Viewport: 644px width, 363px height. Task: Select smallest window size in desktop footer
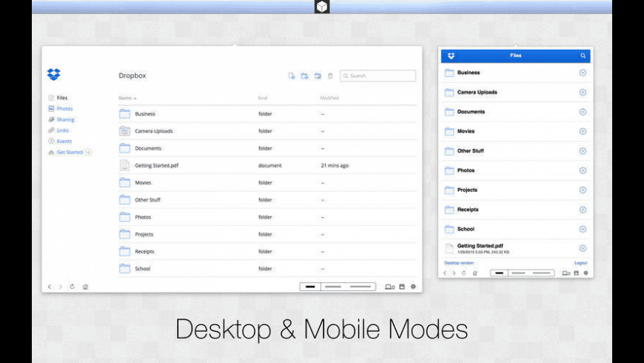tap(310, 287)
